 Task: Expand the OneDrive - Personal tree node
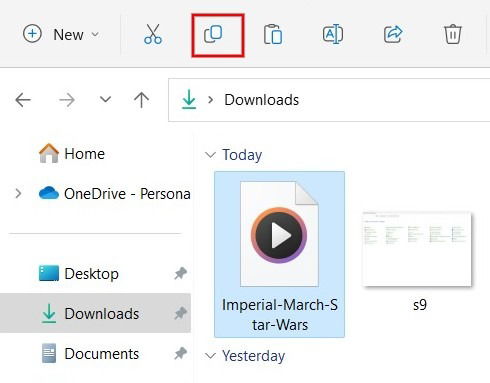(18, 193)
